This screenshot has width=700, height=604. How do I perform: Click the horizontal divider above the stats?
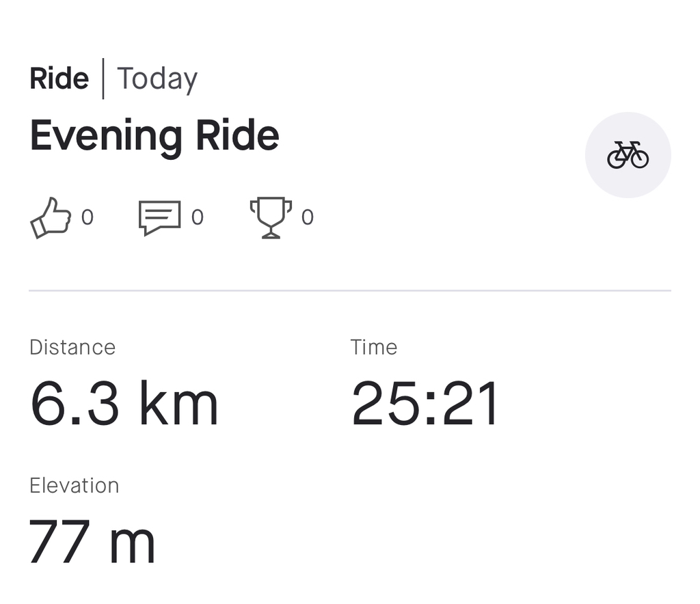click(x=350, y=290)
